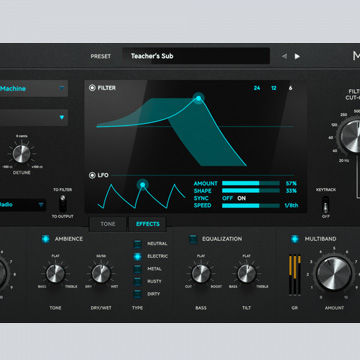
Task: Open the Machine dropdown menu
Action: click(33, 88)
